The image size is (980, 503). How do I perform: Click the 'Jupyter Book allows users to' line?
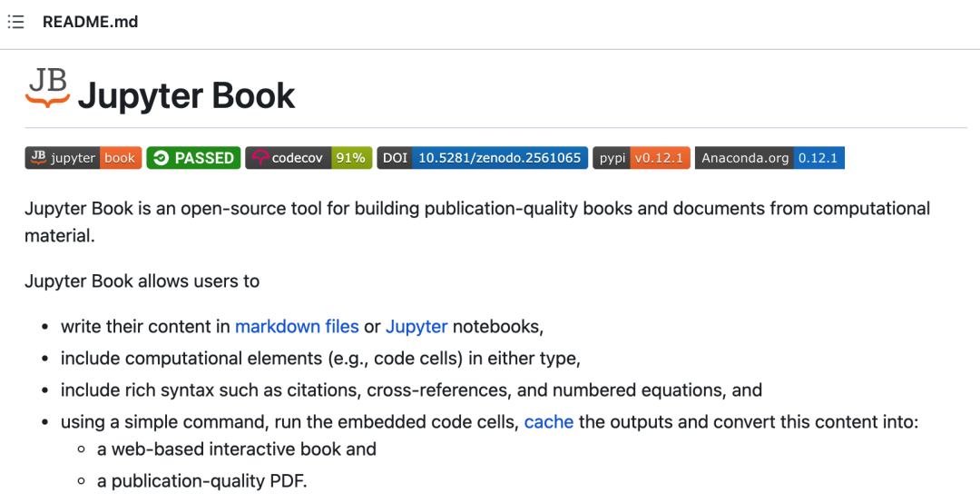point(142,281)
